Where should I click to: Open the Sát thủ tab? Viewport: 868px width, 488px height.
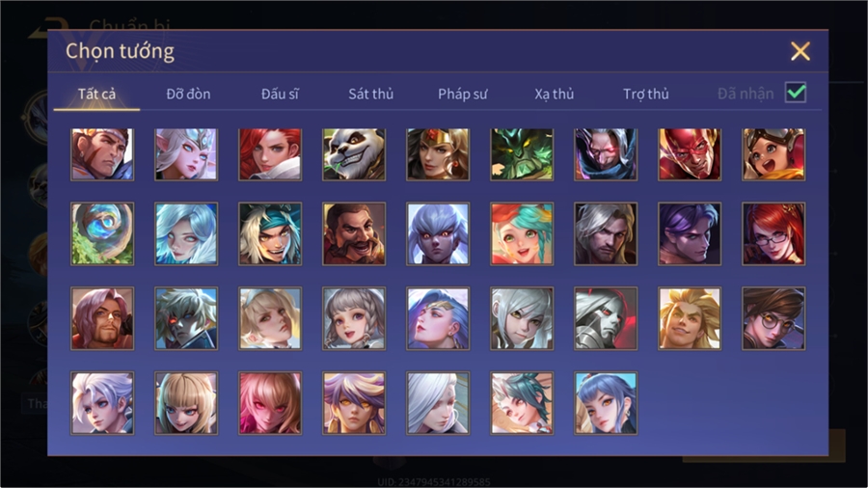[x=371, y=95]
